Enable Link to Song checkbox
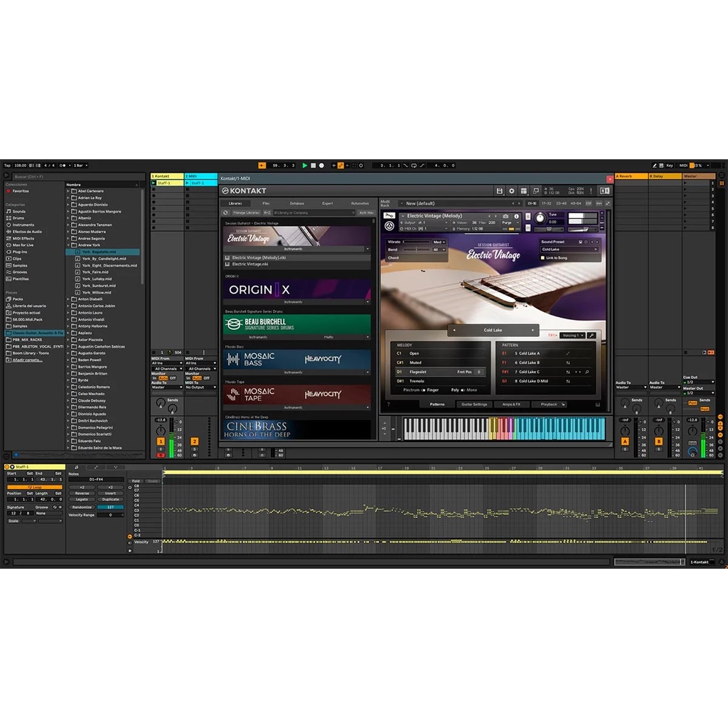The height and width of the screenshot is (728, 728). [542, 257]
